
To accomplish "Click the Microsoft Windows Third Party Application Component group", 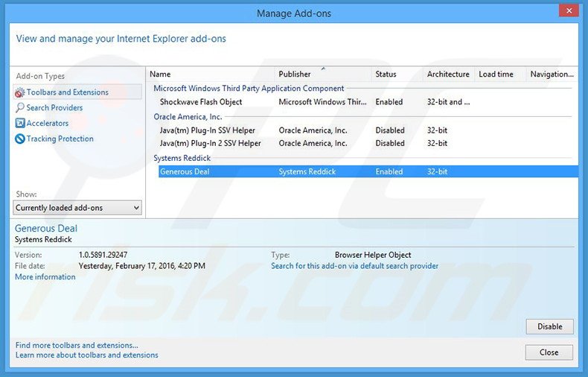I will pyautogui.click(x=249, y=89).
